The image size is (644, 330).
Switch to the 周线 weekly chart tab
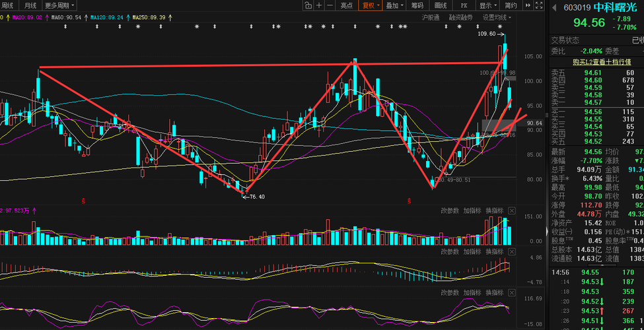click(8, 5)
